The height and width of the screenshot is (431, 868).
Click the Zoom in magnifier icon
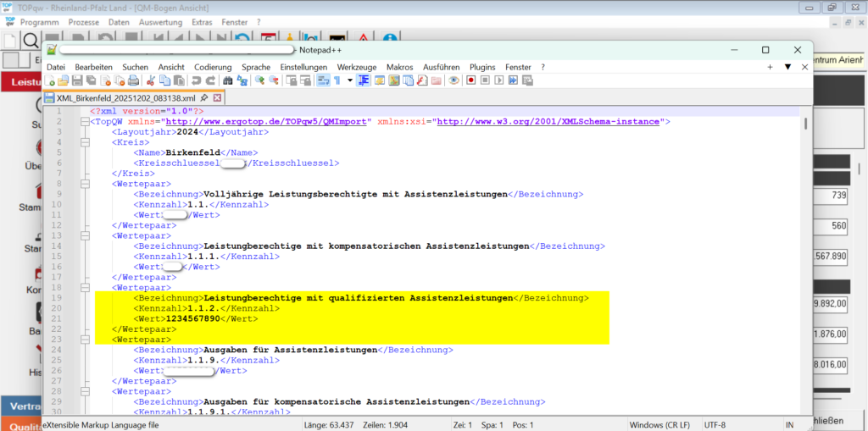click(260, 80)
